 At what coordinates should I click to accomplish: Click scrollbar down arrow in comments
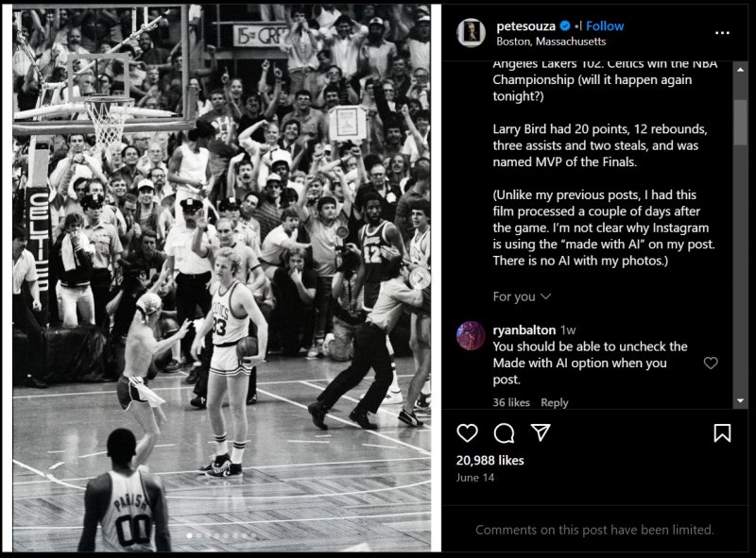click(740, 401)
